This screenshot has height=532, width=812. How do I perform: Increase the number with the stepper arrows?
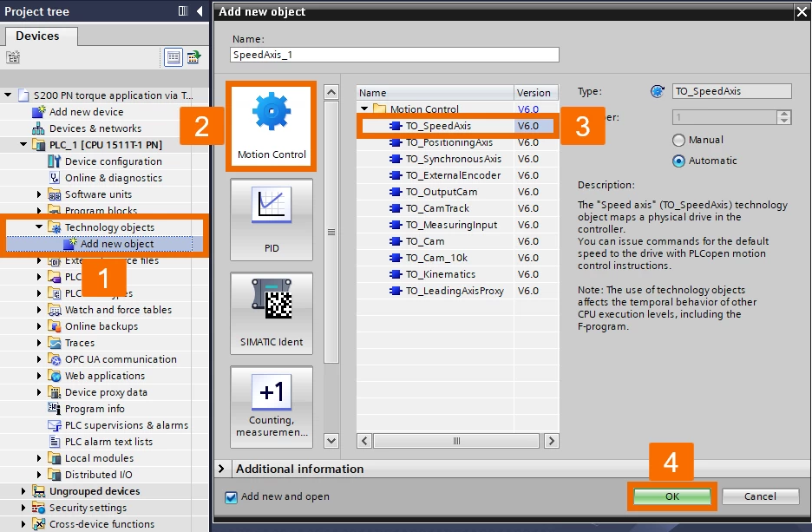[784, 114]
